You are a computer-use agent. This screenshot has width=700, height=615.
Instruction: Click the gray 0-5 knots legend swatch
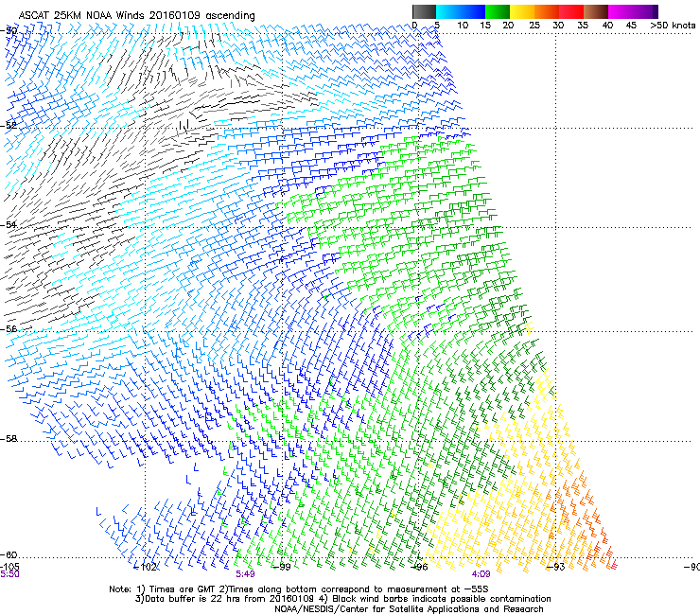[x=424, y=11]
